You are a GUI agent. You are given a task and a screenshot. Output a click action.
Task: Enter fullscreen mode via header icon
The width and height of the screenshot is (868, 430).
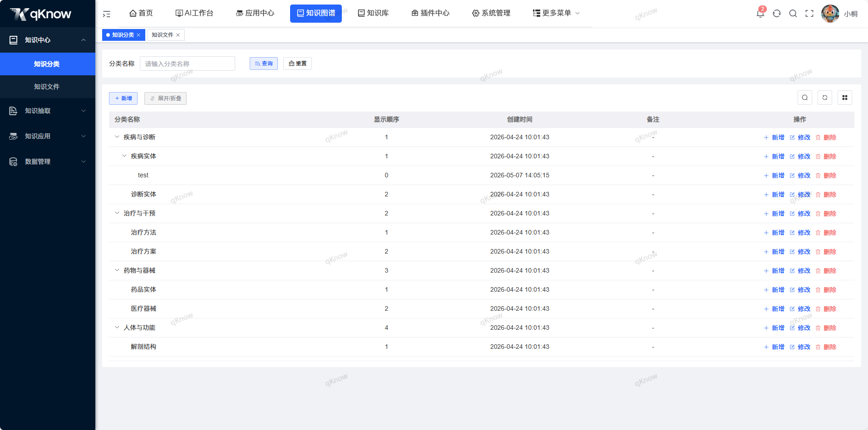[809, 14]
